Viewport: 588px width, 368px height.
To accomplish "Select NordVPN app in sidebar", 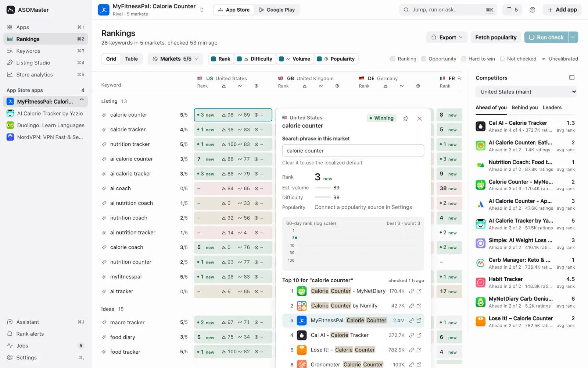I will pos(46,137).
